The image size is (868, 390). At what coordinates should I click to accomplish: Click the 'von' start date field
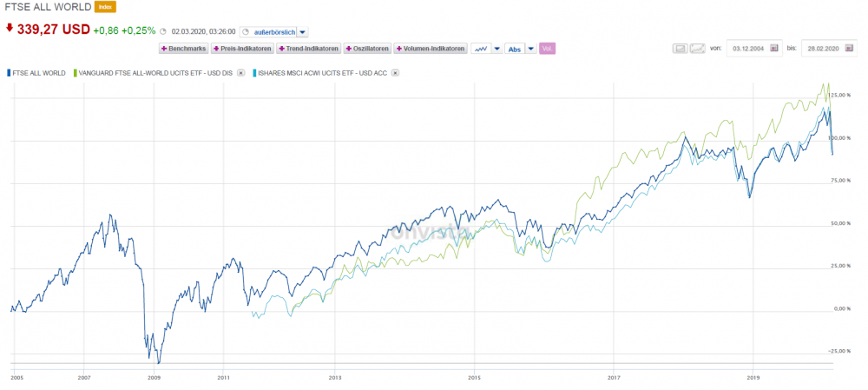click(x=745, y=49)
